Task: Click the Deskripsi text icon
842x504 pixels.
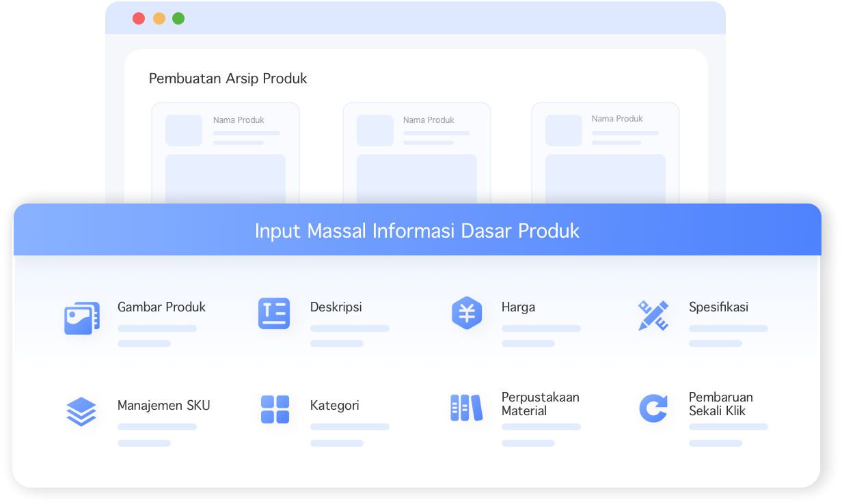Action: 274,313
